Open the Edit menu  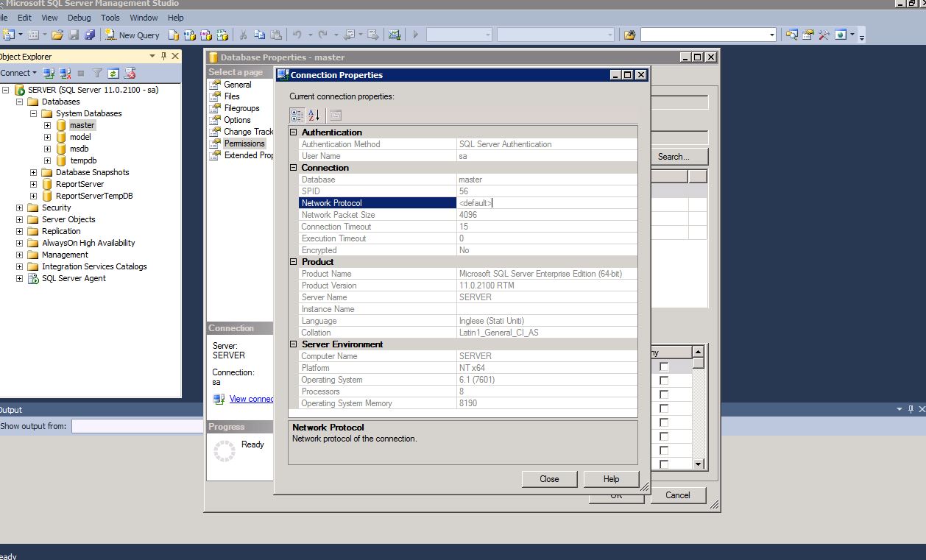point(24,18)
